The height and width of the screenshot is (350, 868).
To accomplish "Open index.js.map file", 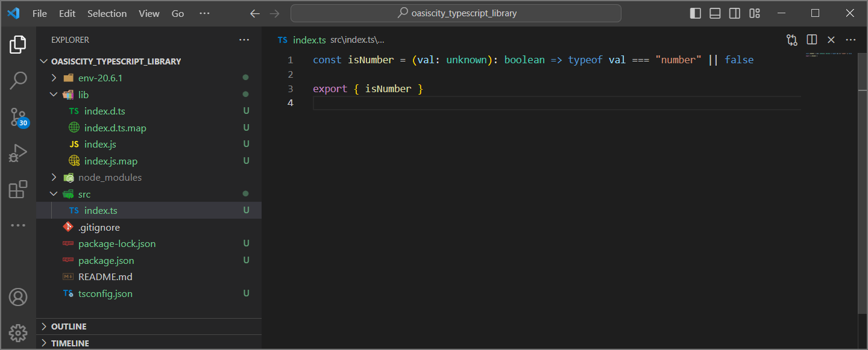I will [x=149, y=161].
